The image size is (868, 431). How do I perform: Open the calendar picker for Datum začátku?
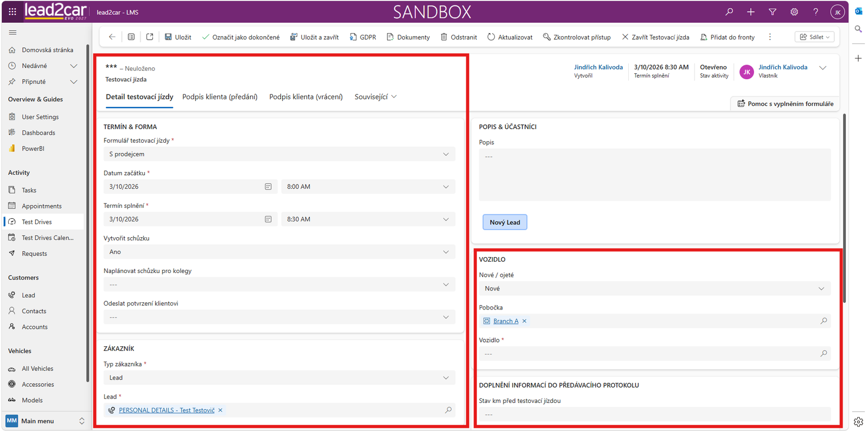[268, 187]
